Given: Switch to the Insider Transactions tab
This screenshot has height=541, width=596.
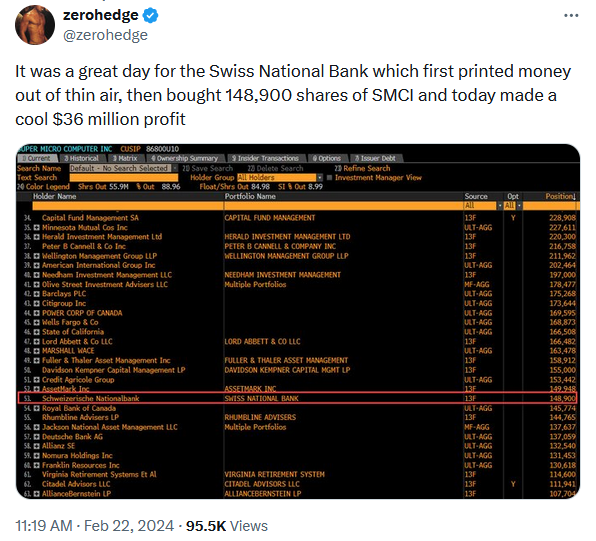Looking at the screenshot, I should (x=265, y=159).
